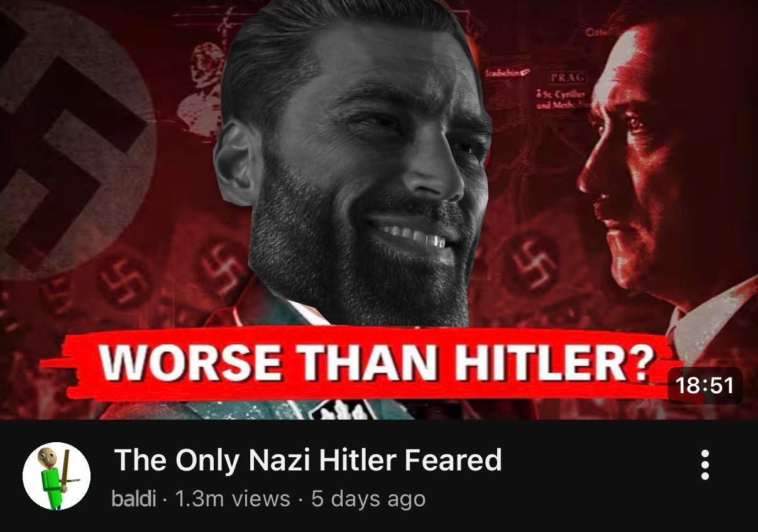758x532 pixels.
Task: Click the 1.3m views text
Action: [232, 499]
